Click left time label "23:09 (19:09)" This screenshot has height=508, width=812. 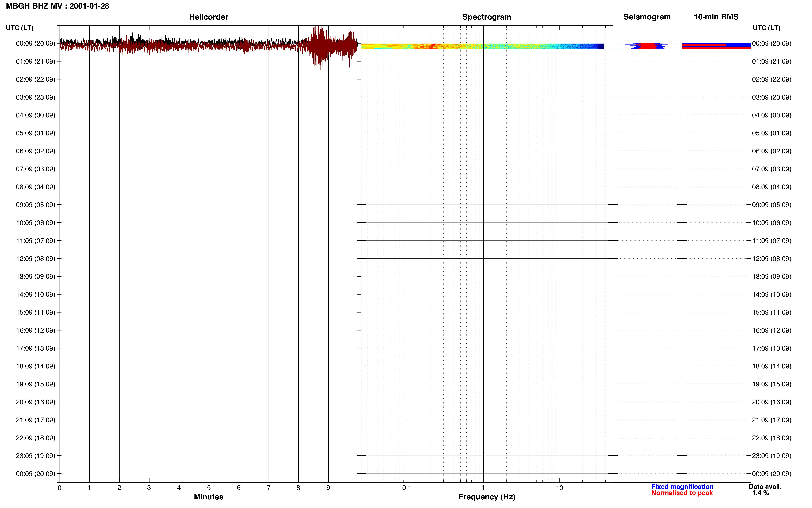(x=35, y=456)
